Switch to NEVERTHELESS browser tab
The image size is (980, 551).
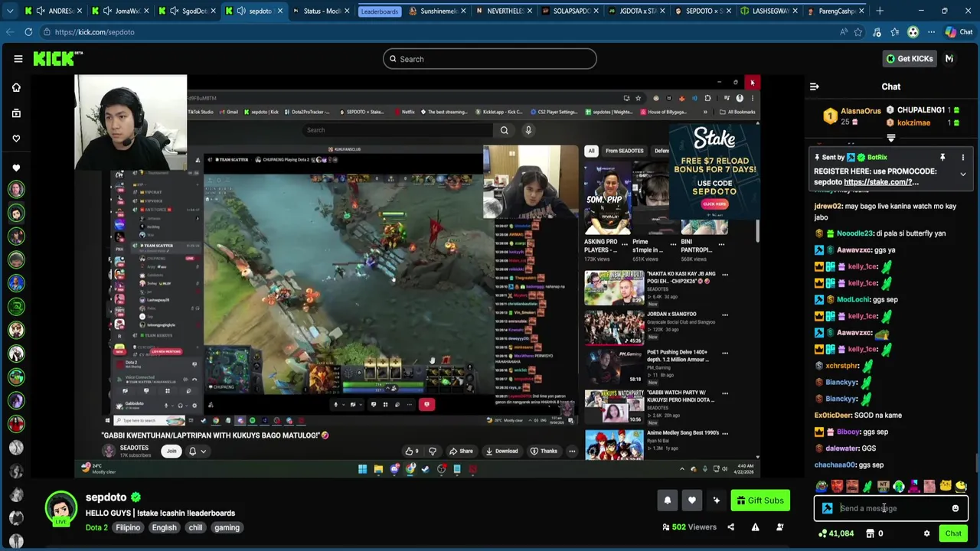point(504,11)
